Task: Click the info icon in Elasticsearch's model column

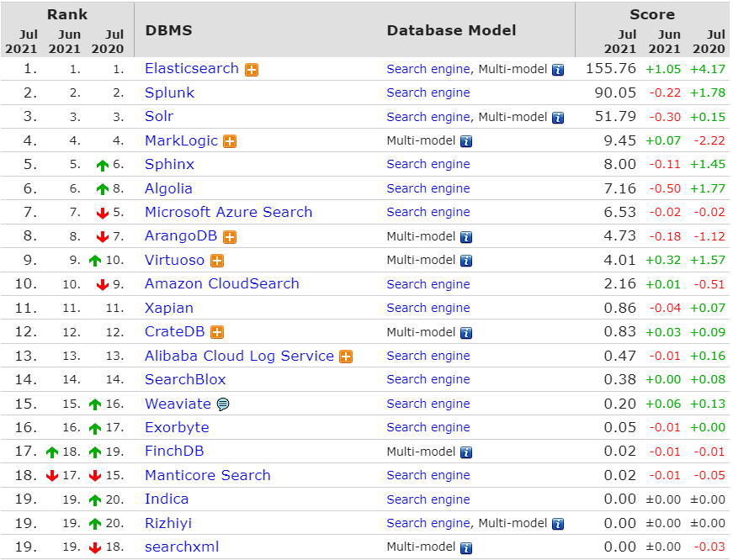Action: coord(558,70)
